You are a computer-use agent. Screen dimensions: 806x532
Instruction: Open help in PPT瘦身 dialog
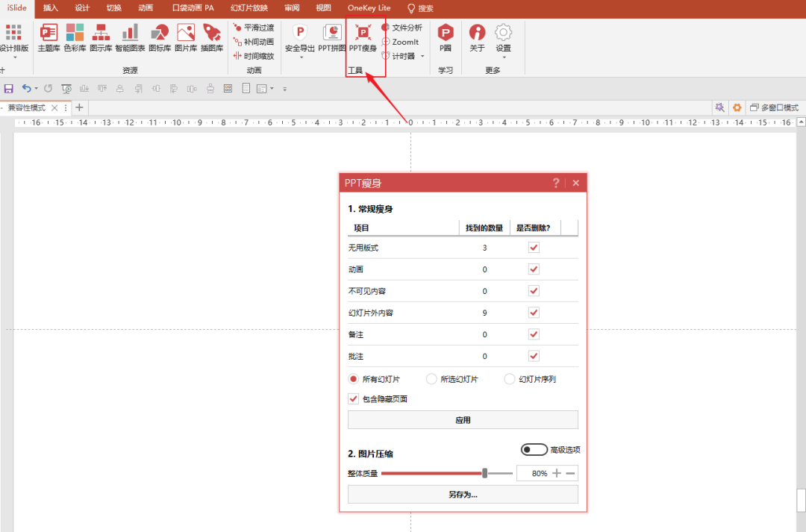coord(556,183)
